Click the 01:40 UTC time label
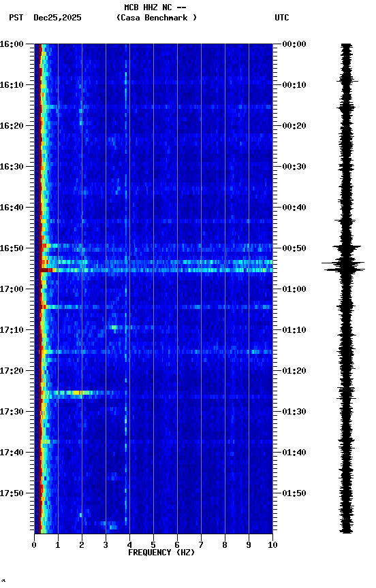Viewport: 376px width, 588px height. click(294, 453)
